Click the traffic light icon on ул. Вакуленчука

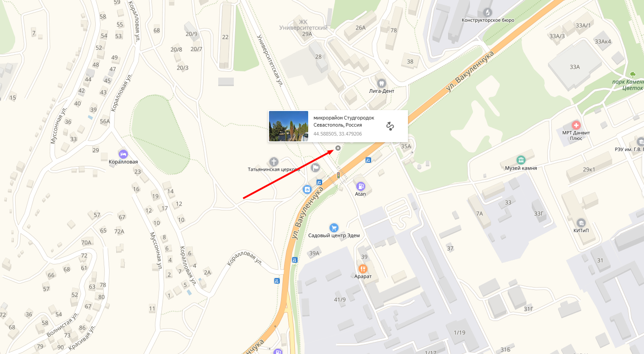click(x=338, y=175)
